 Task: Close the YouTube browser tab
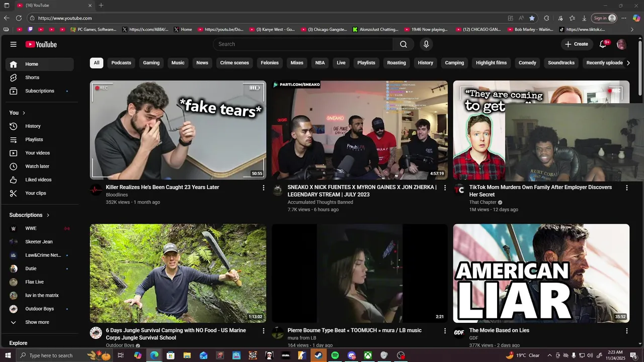[x=90, y=6]
